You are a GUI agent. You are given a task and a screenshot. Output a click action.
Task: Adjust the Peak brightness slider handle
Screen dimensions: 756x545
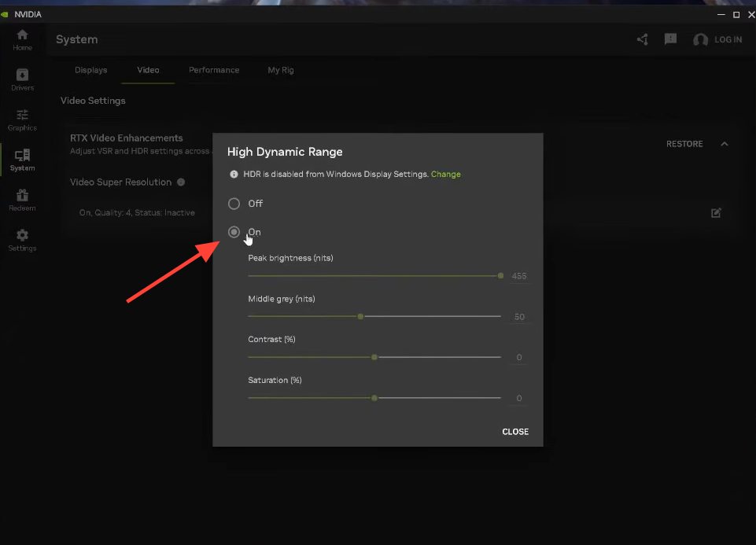(x=500, y=276)
